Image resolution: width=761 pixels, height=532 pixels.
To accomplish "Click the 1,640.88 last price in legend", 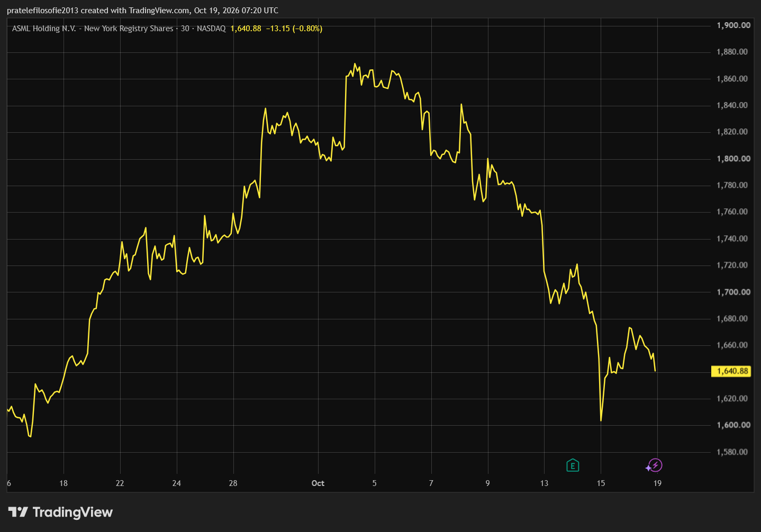I will (x=246, y=29).
